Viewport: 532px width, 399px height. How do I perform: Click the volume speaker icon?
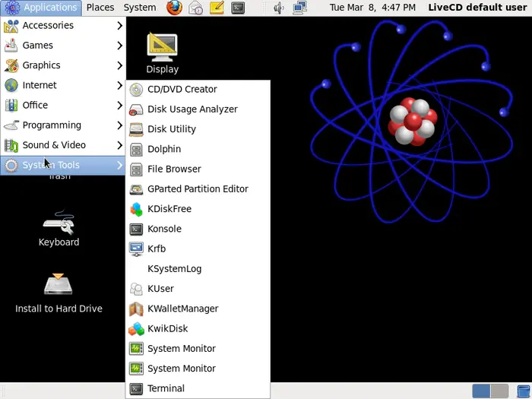279,8
